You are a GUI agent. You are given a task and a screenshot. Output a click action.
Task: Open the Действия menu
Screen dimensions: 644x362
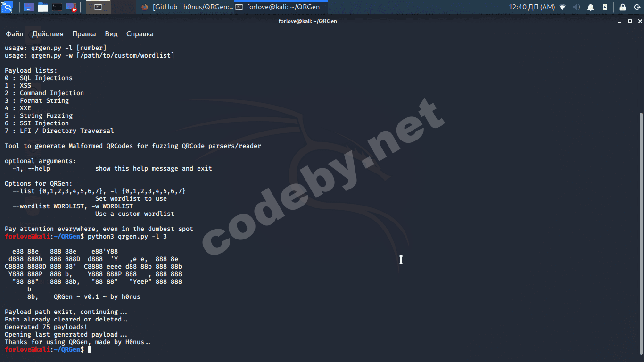[x=48, y=34]
